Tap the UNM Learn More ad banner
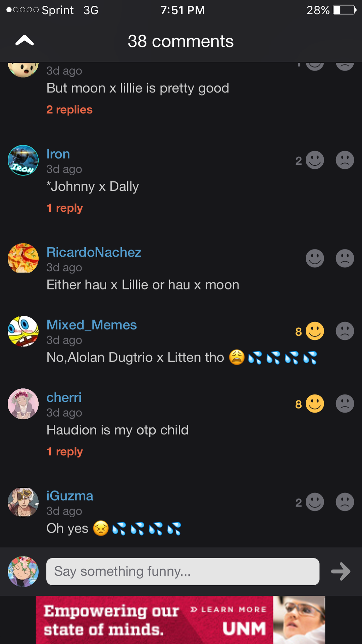The image size is (362, 644). click(180, 620)
